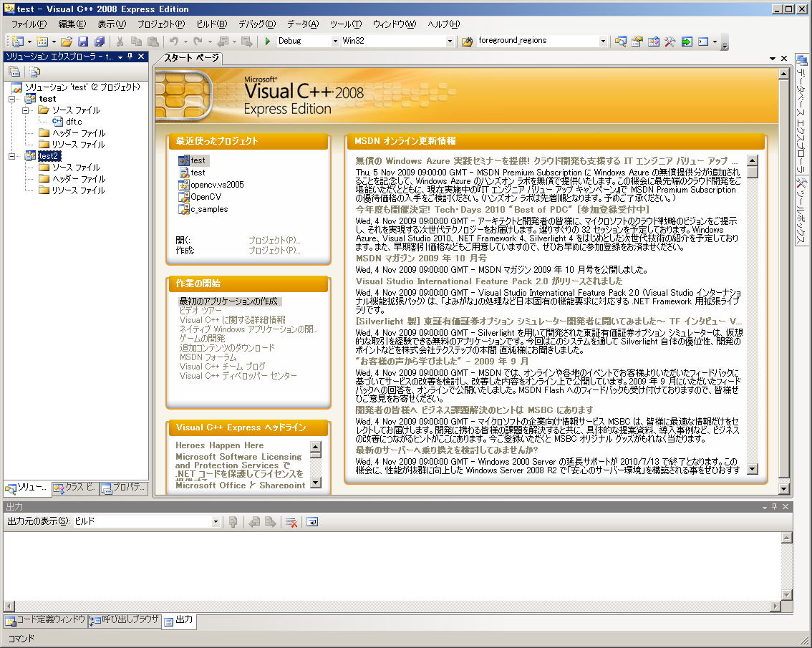Toggle word wrap in the Output window
Screen dimensions: 812x648
(x=311, y=522)
